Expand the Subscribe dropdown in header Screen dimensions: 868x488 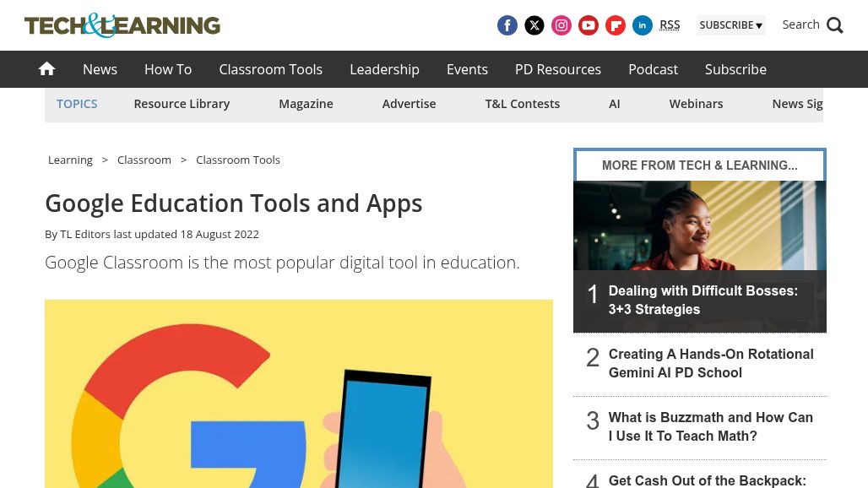point(730,25)
